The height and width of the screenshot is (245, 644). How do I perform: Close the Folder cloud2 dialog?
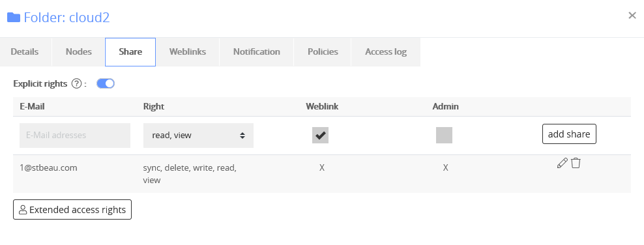point(632,16)
